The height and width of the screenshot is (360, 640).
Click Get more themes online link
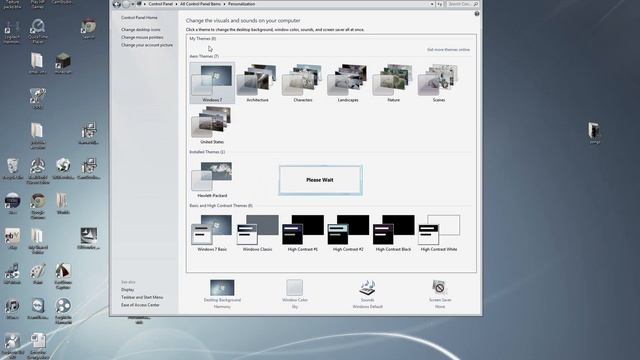pyautogui.click(x=448, y=49)
